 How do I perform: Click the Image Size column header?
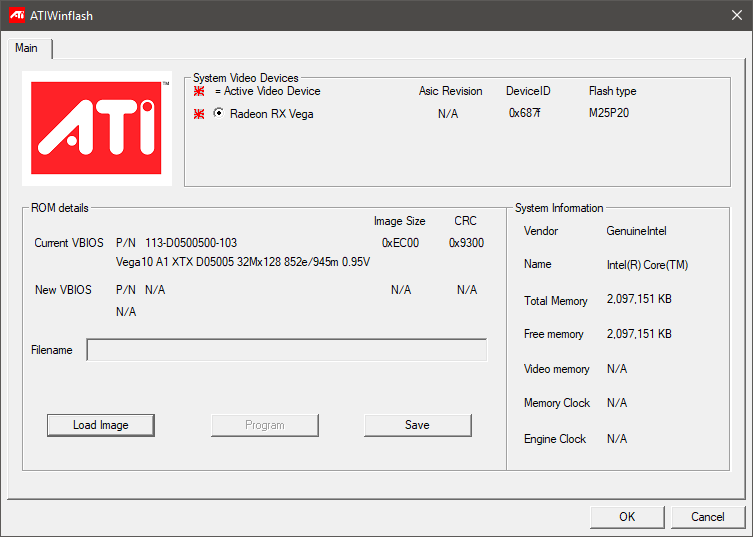(x=400, y=221)
